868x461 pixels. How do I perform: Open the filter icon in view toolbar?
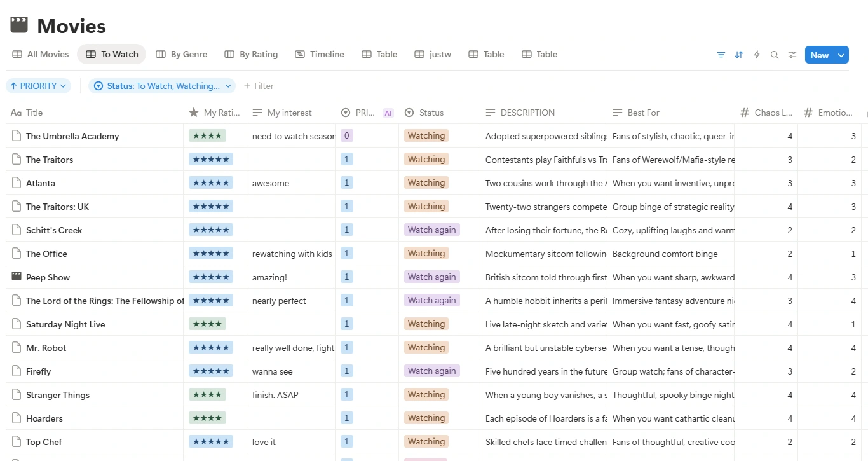point(721,55)
